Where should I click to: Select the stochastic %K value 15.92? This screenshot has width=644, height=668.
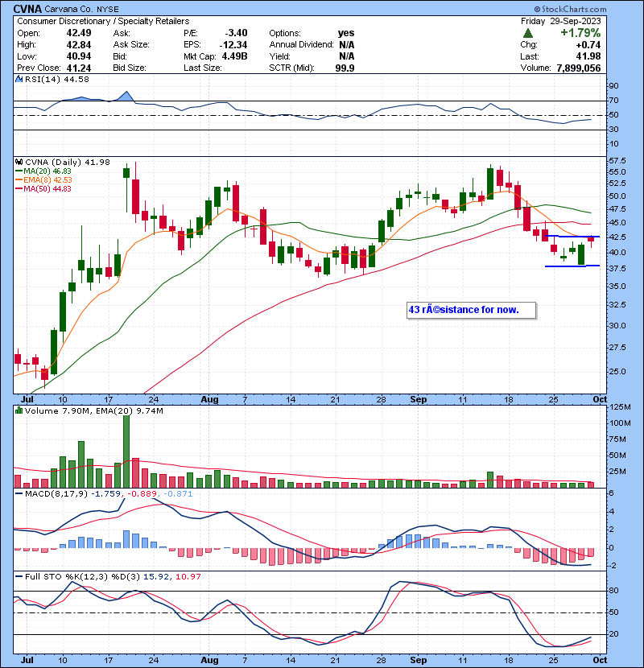point(155,576)
